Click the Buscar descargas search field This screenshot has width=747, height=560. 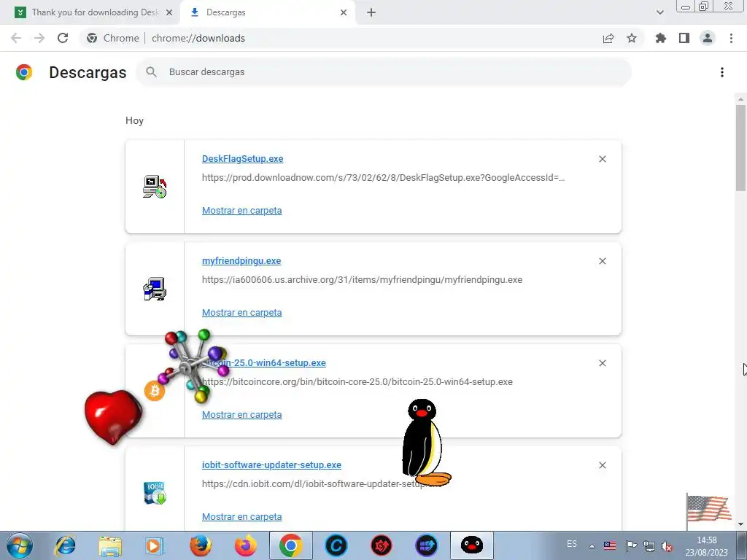click(384, 72)
